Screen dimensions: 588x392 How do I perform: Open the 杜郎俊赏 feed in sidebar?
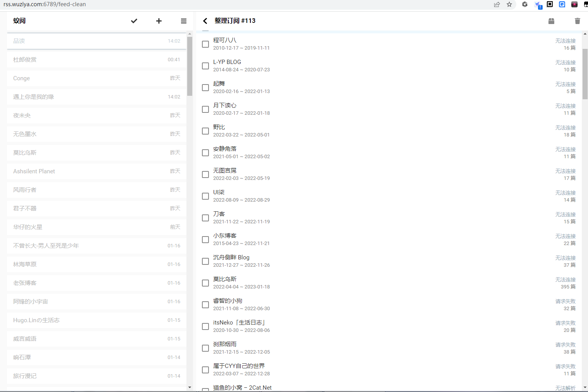25,60
